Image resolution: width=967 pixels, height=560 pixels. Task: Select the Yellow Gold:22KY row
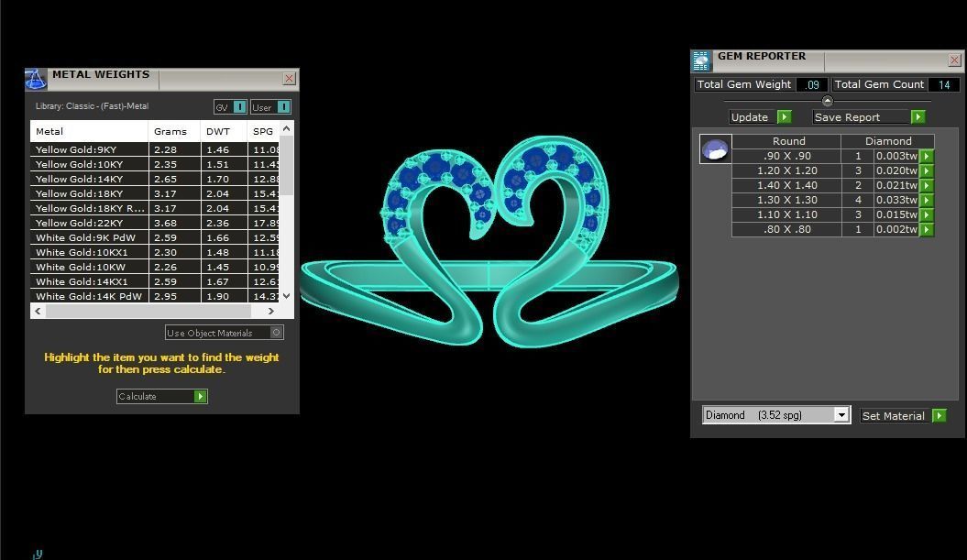(x=155, y=224)
